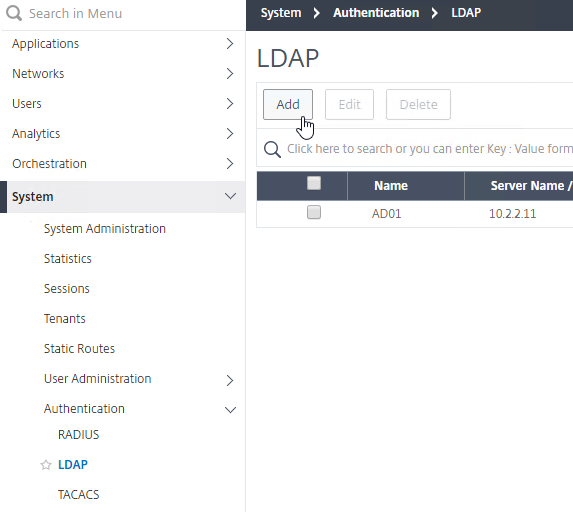The image size is (573, 512).
Task: Expand User Administration submenu arrow
Action: pyautogui.click(x=229, y=380)
